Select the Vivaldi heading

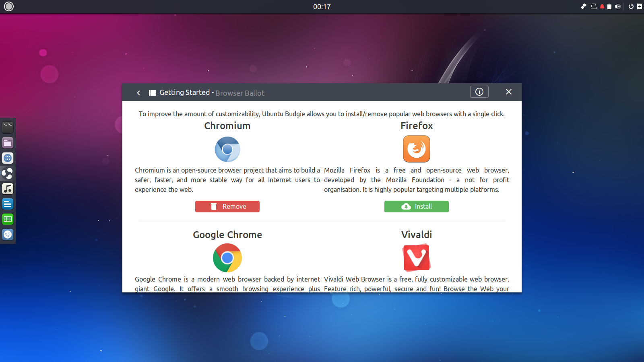pyautogui.click(x=417, y=235)
